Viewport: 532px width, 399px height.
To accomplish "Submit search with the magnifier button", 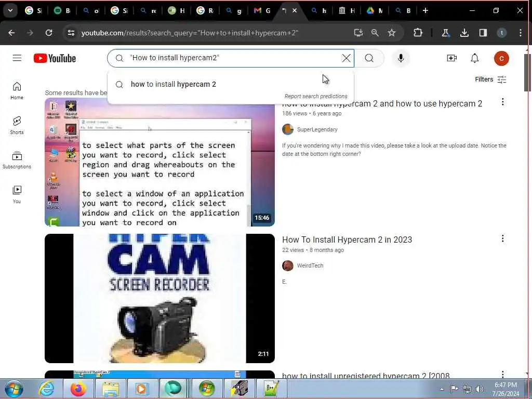I will 369,58.
